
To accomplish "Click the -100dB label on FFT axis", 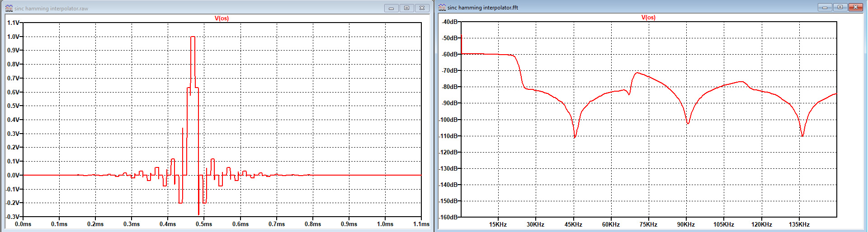I will pyautogui.click(x=448, y=120).
